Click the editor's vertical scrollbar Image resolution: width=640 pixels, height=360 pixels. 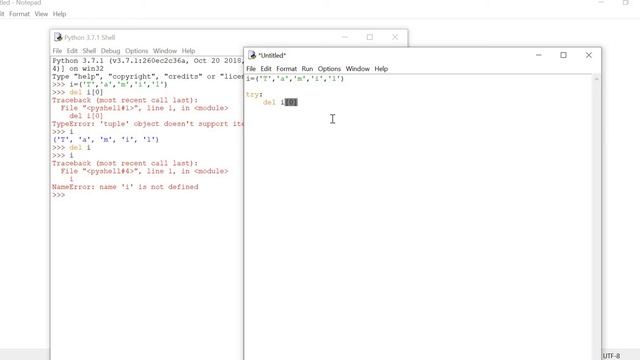coord(596,216)
